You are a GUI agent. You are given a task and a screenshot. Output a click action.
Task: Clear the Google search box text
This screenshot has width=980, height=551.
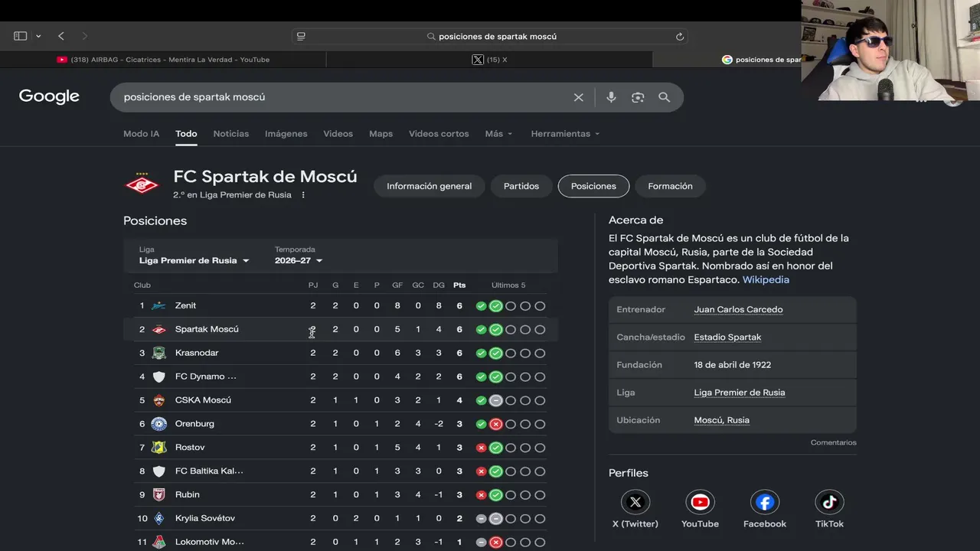click(x=579, y=97)
